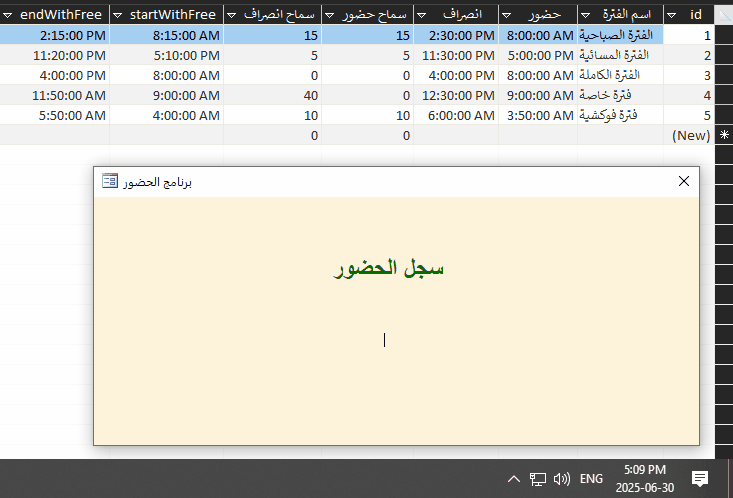Close the برنامج الحضور dialog window
This screenshot has width=733, height=498.
point(683,181)
